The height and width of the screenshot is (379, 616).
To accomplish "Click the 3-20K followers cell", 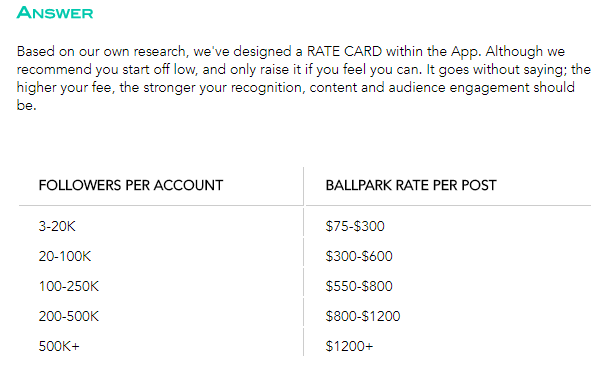I will [x=57, y=226].
